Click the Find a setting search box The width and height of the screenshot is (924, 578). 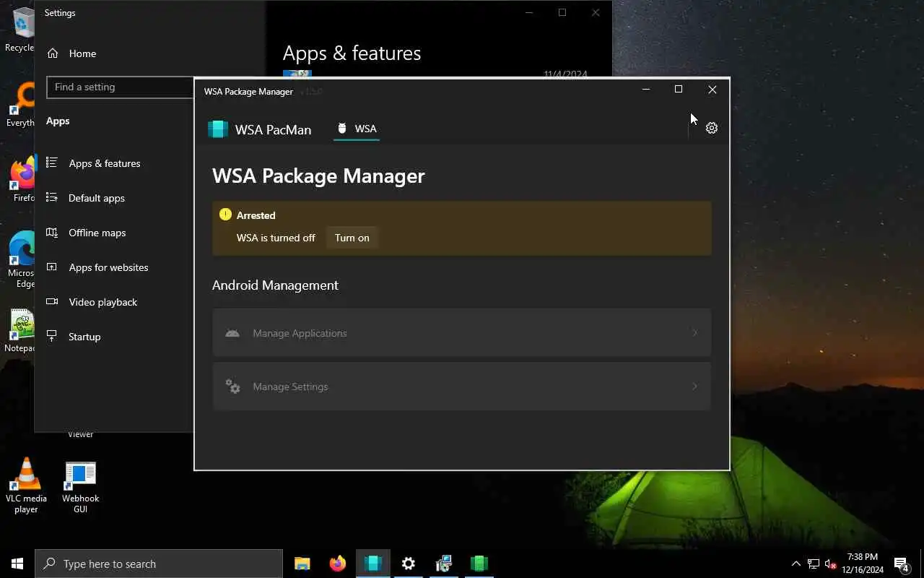(120, 87)
